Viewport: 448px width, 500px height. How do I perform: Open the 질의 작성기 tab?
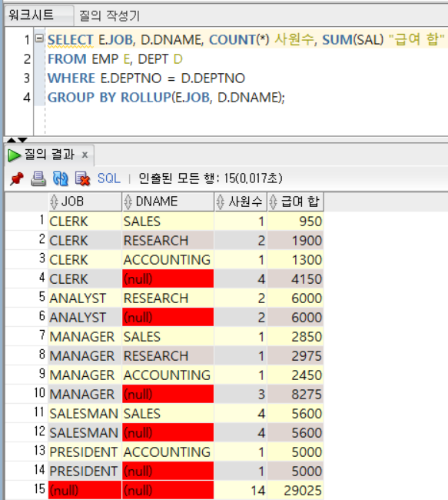[x=109, y=15]
